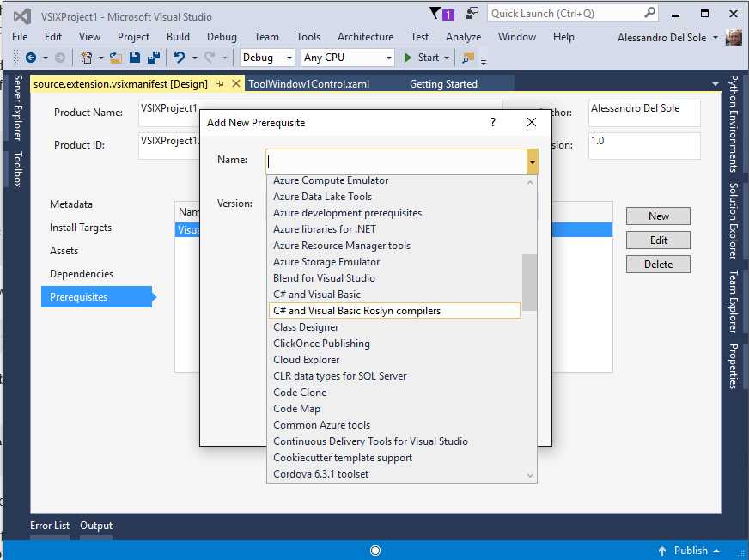Click the dropdown list scroll-down arrow
Screen dimensions: 749x560
(x=530, y=476)
